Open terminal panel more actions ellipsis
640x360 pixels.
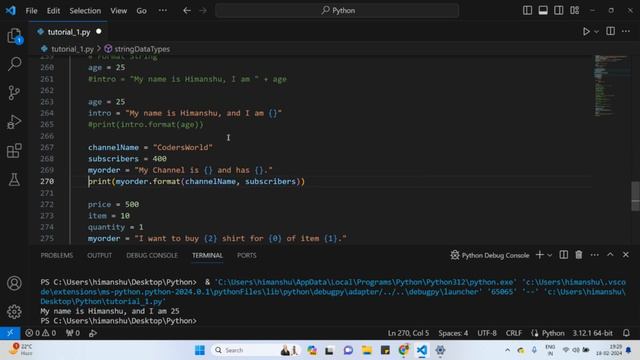coord(594,255)
